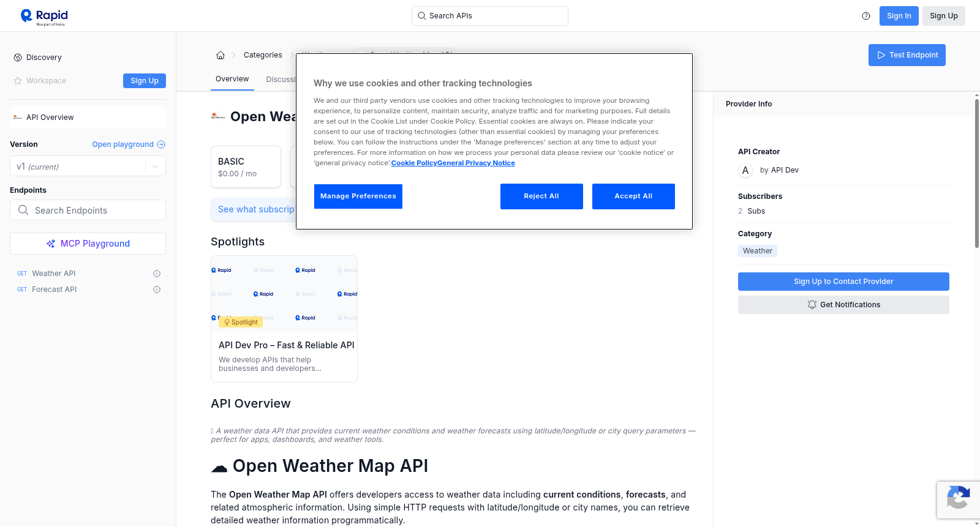
Task: Reject all cookies in the dialog
Action: 541,196
